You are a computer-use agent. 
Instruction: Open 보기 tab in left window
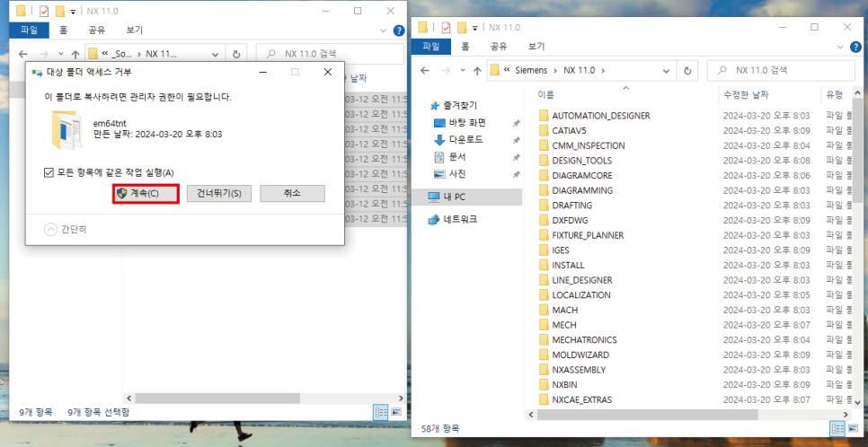(134, 30)
